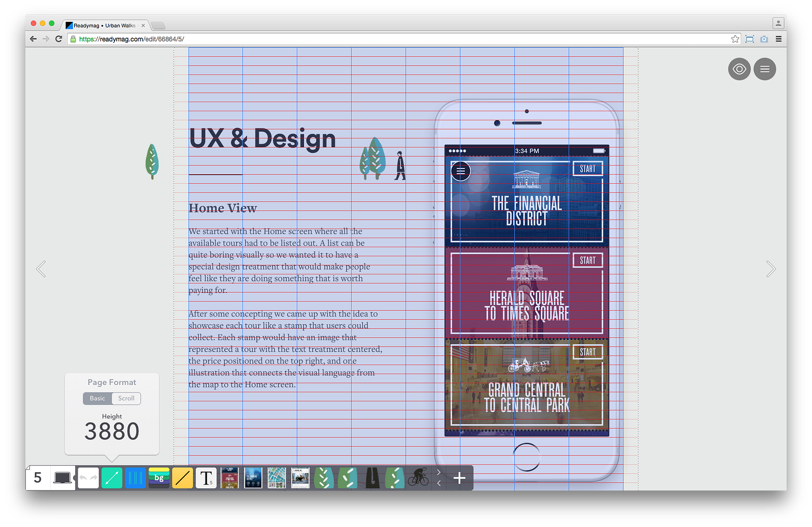Select the twin trees illustration on canvas

[x=373, y=158]
